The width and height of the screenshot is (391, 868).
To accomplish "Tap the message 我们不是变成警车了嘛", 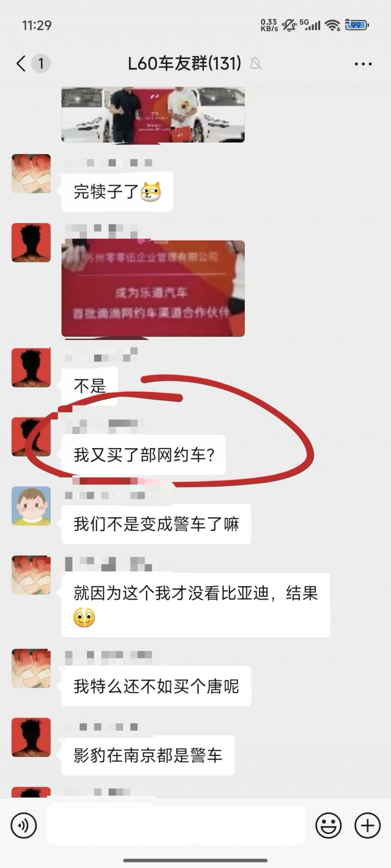I will (156, 524).
